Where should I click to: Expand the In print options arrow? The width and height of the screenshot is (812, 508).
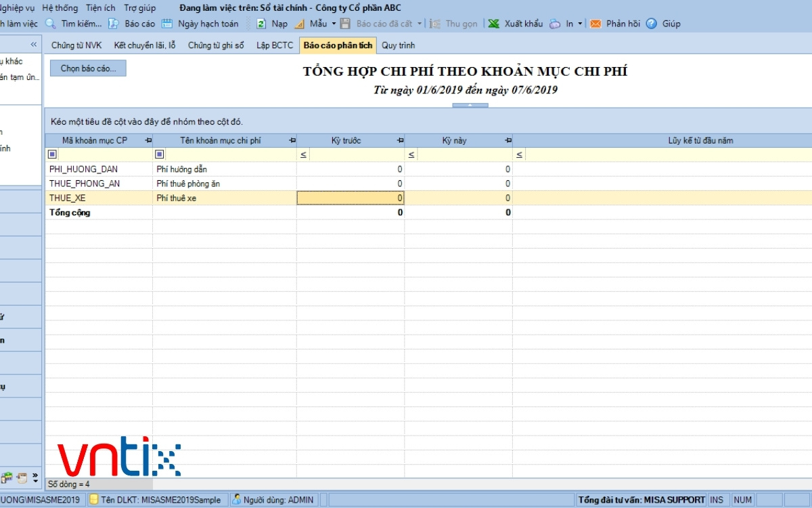tap(580, 24)
